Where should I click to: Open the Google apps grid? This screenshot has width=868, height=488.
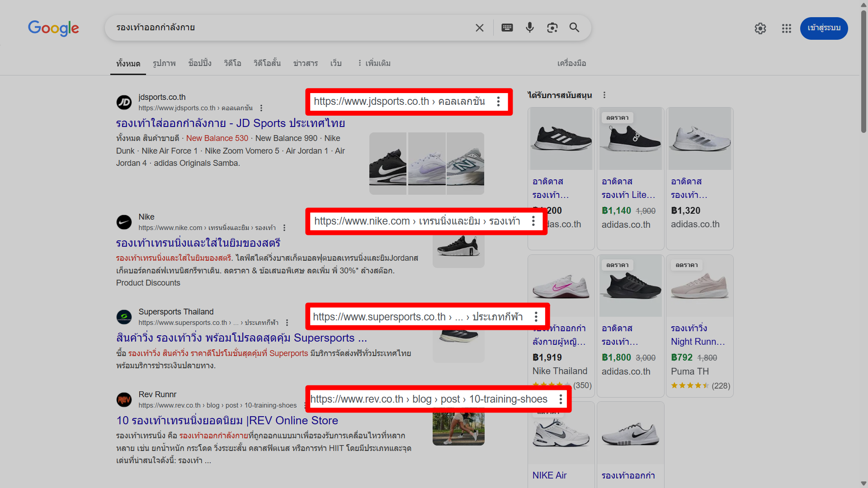click(x=787, y=28)
